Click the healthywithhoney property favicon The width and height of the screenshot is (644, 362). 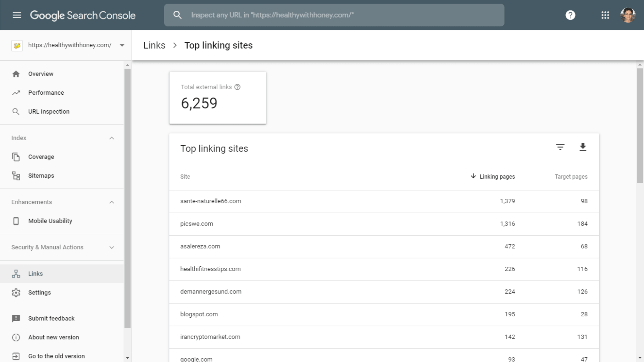(x=17, y=46)
